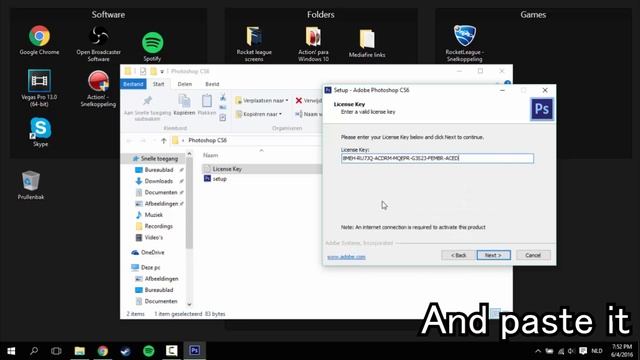
Task: Open Vegas Pro 13.0 desktop icon
Action: [39, 88]
